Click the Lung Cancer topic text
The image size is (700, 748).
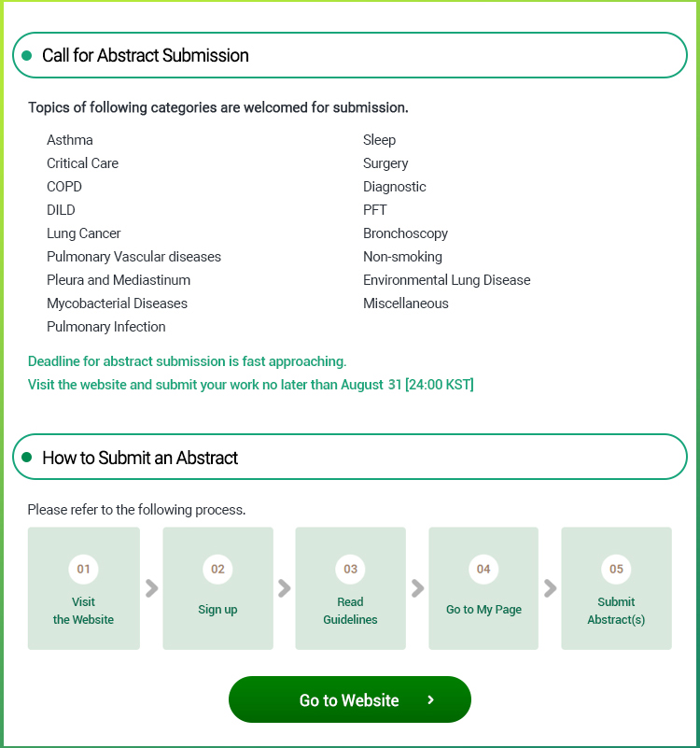click(x=84, y=233)
